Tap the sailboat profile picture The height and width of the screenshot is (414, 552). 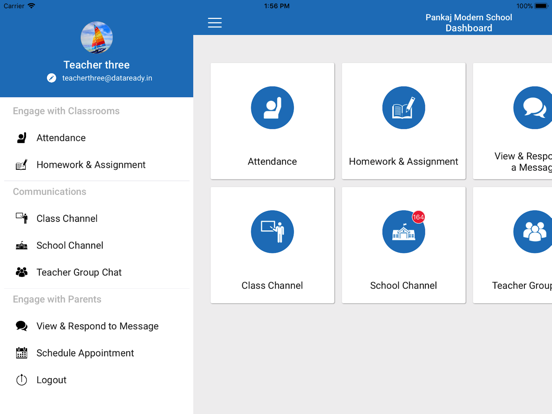pyautogui.click(x=97, y=38)
